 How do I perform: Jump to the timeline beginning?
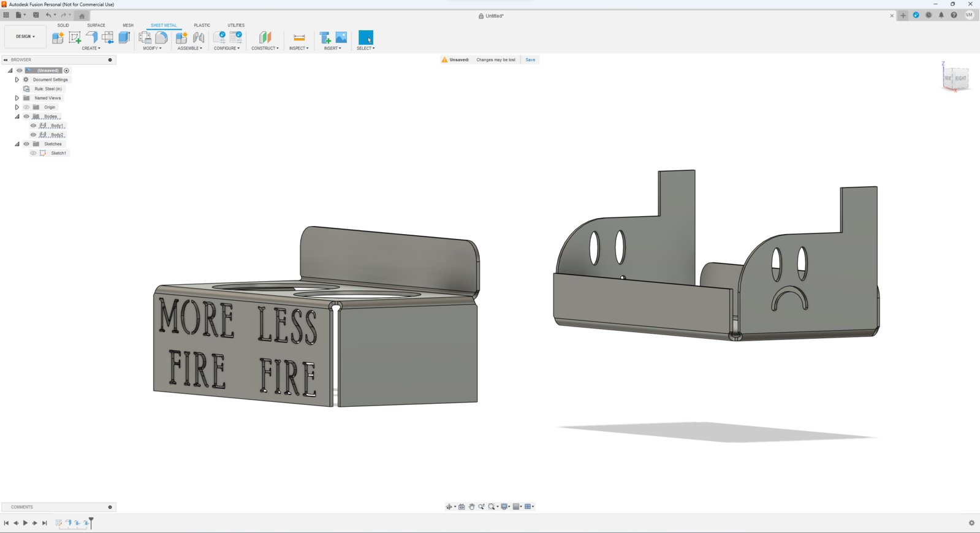pyautogui.click(x=6, y=523)
